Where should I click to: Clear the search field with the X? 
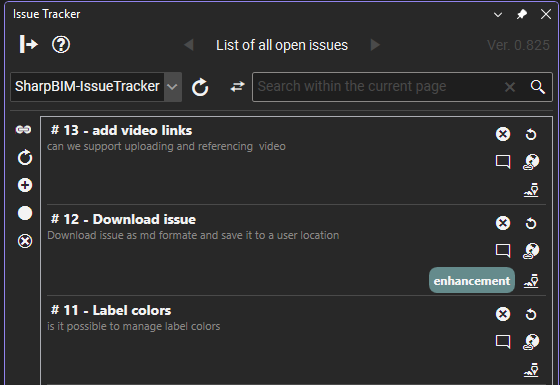click(x=510, y=87)
